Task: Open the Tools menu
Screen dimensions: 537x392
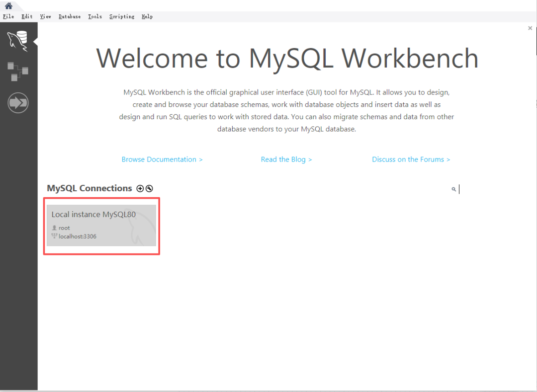Action: 95,16
